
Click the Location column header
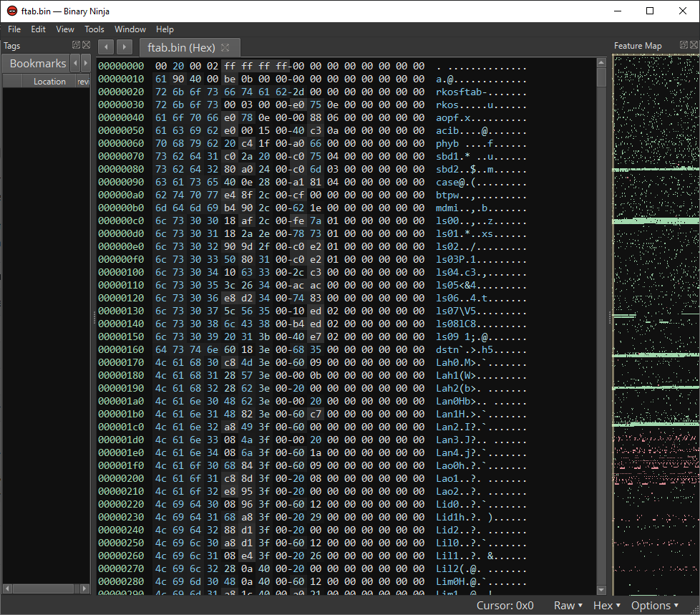(49, 82)
